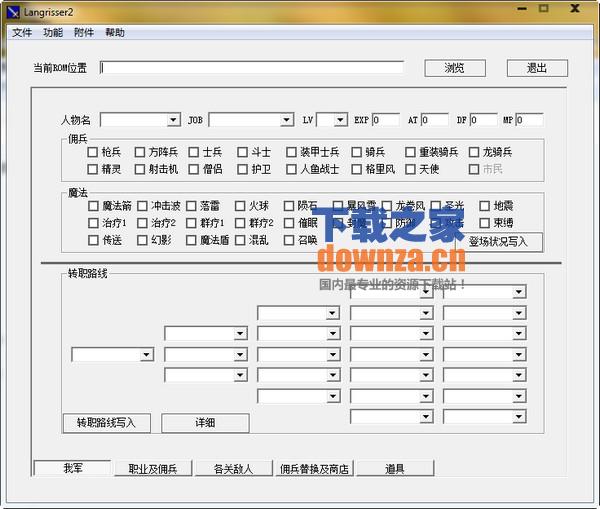Switch to the 道具 tab
Viewport: 600px width, 509px height.
click(x=395, y=468)
